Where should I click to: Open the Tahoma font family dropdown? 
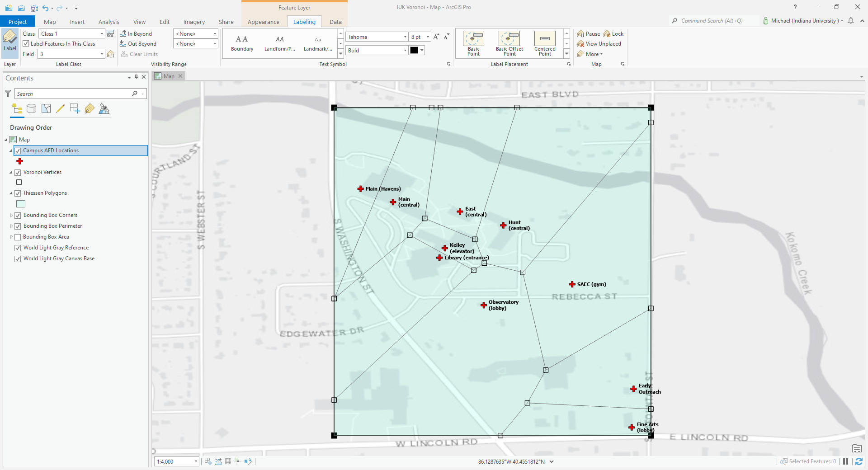coord(406,37)
